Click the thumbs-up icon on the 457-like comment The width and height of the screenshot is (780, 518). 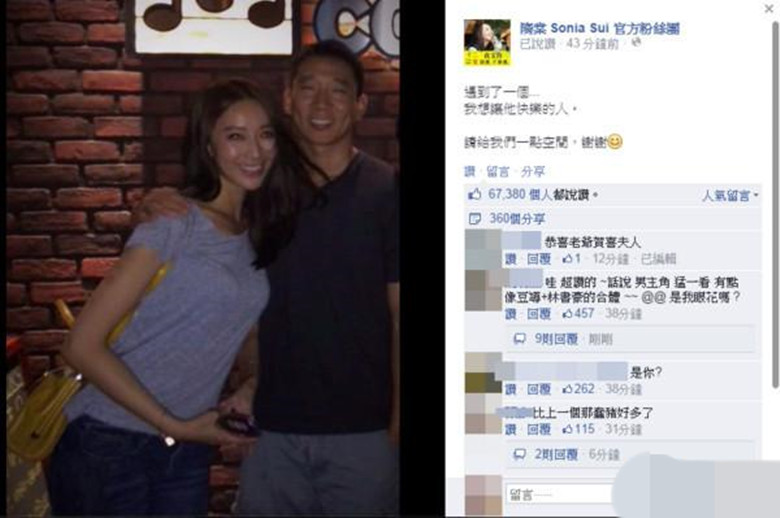click(567, 314)
